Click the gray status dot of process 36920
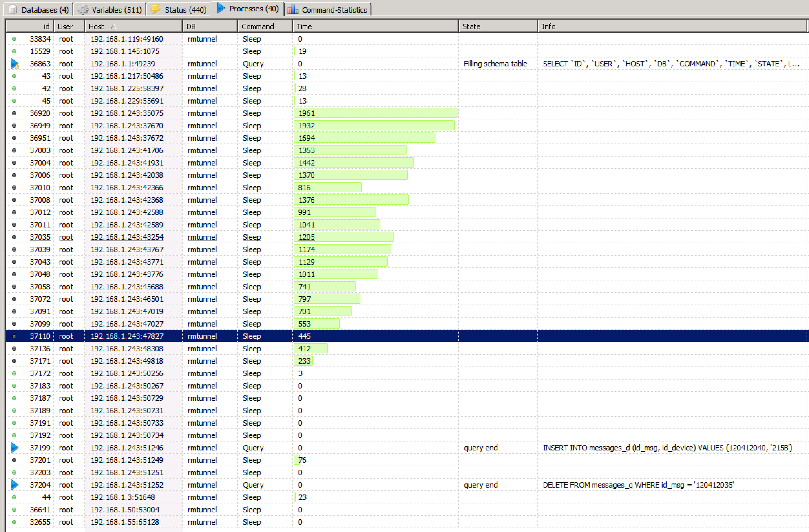 click(14, 113)
